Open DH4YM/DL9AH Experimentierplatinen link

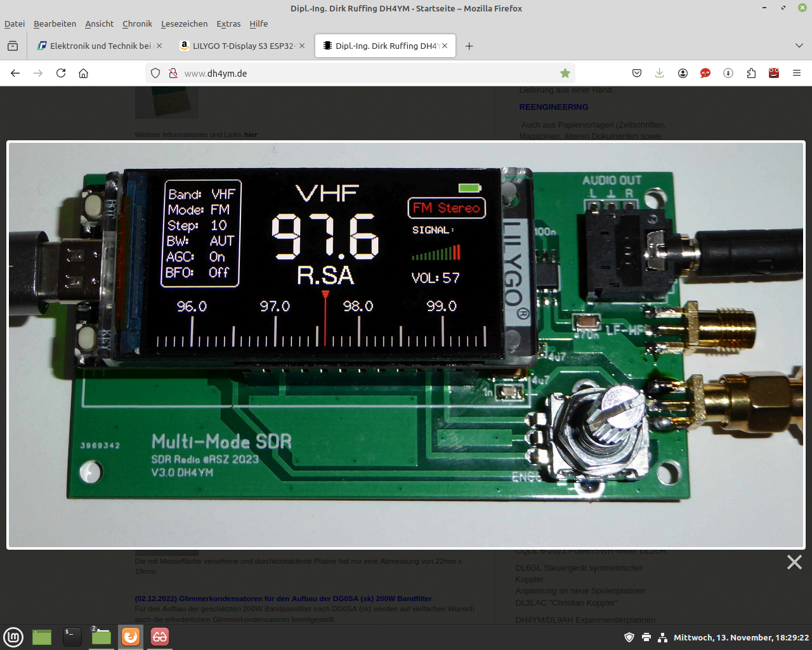pyautogui.click(x=585, y=620)
